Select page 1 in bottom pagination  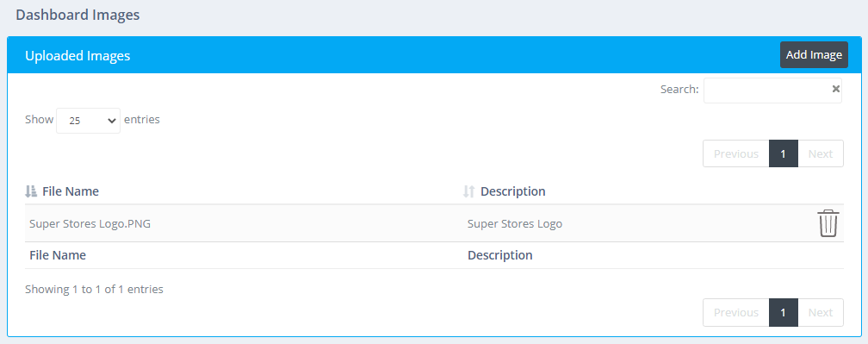click(784, 312)
